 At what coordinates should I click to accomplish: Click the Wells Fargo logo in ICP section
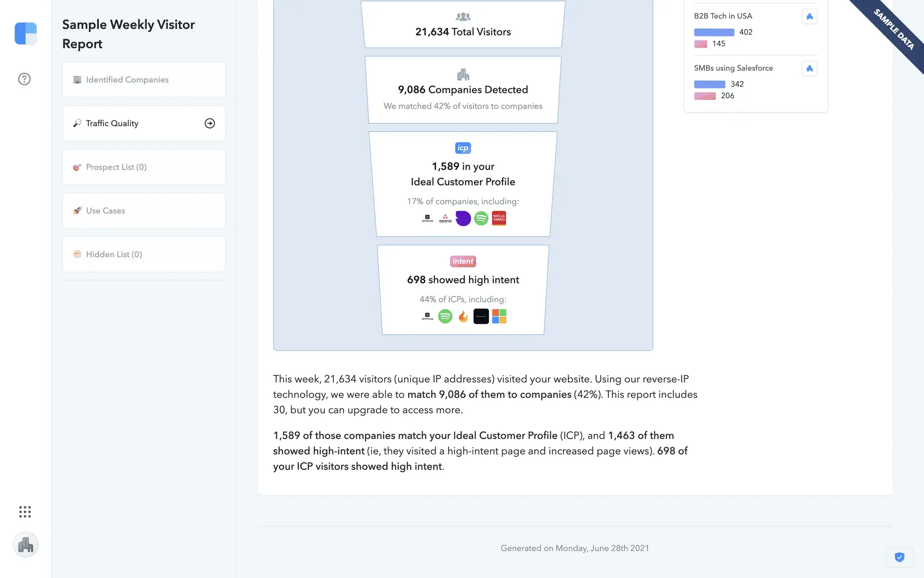499,219
